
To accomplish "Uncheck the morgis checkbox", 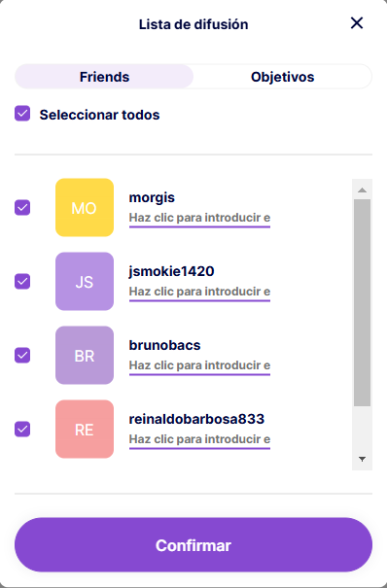I will click(x=22, y=207).
